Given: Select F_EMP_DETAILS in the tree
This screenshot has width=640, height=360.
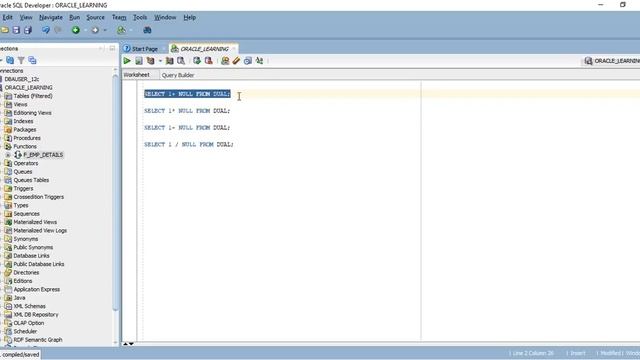Looking at the screenshot, I should pos(43,155).
